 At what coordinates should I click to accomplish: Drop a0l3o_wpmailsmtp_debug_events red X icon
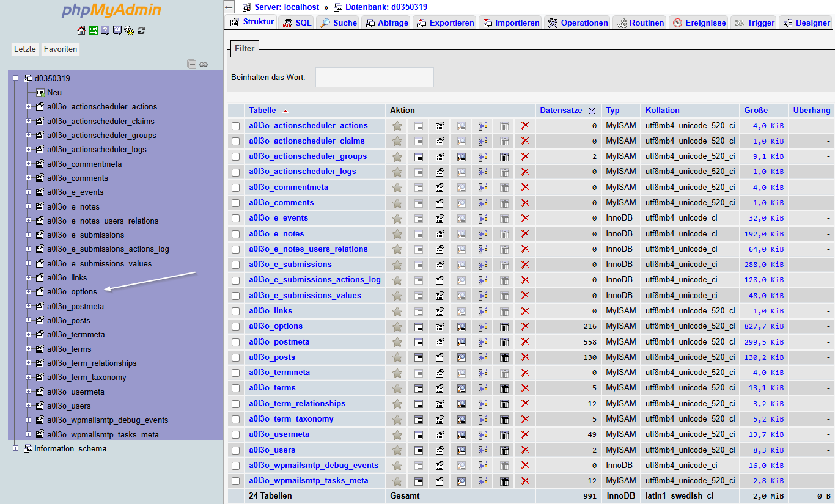[x=525, y=466]
